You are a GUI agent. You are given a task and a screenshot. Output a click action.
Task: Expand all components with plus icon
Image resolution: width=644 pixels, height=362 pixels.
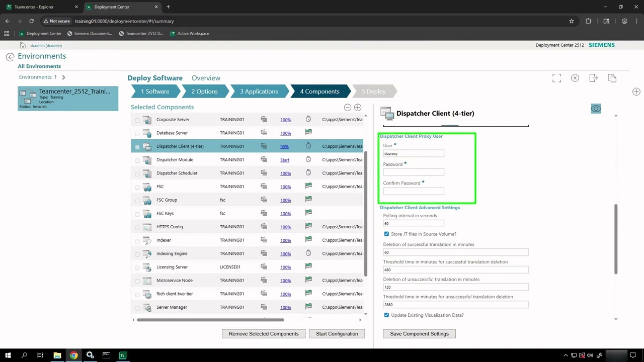point(358,107)
